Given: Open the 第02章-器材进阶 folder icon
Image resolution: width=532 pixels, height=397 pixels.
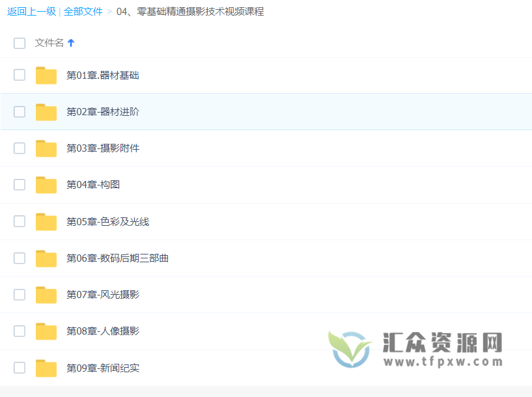Looking at the screenshot, I should [x=46, y=112].
